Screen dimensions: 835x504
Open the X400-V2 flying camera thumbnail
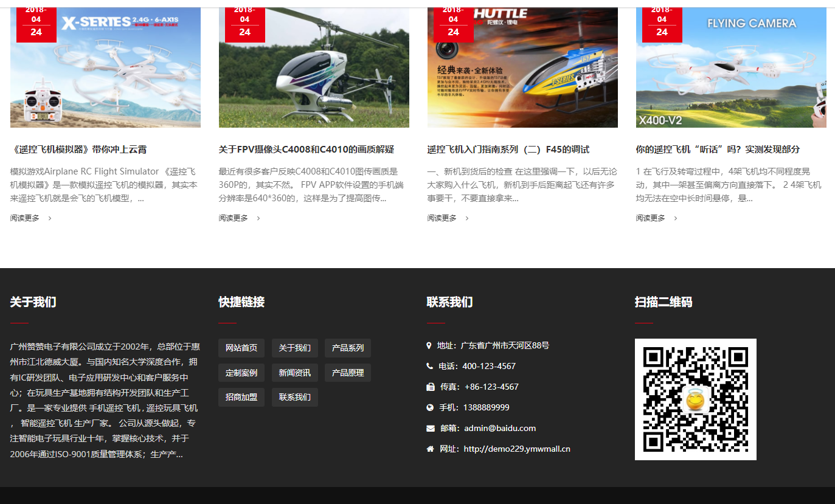point(731,70)
